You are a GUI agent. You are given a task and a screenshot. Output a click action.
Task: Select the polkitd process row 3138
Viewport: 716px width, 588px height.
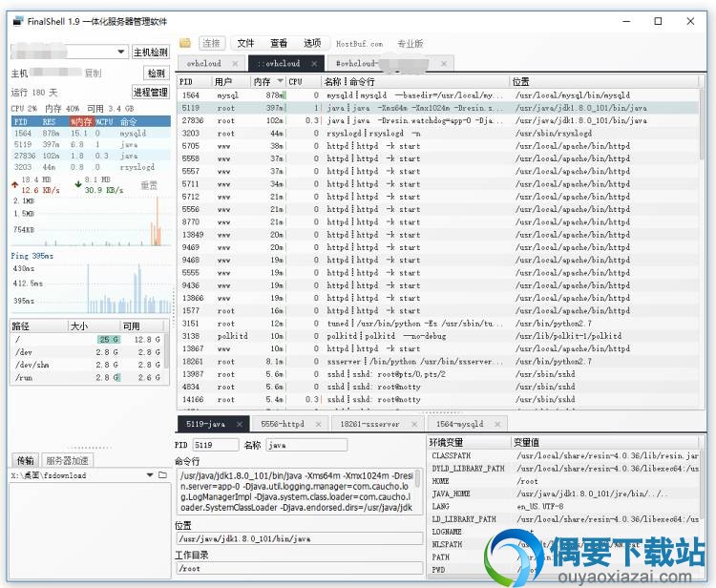(437, 336)
